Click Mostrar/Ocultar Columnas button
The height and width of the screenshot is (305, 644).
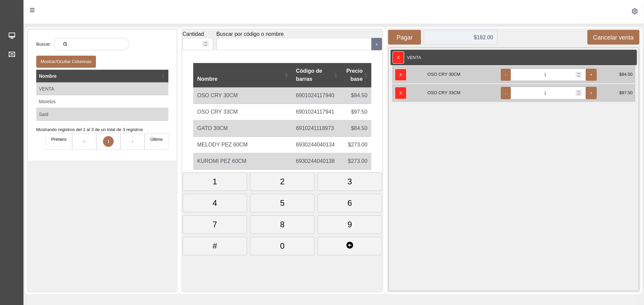pos(66,62)
